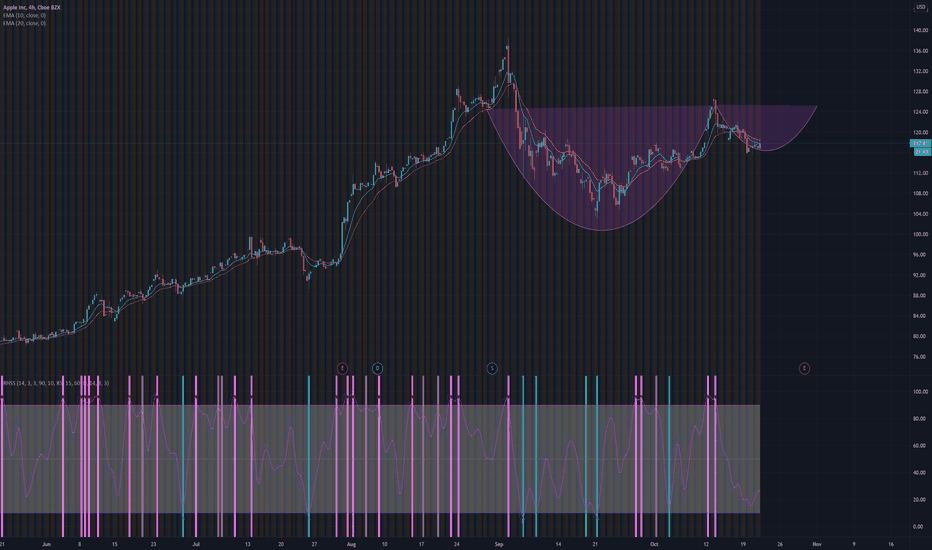Click the dividend 'D' marker above the timeline
Screen dimensions: 932x550
click(377, 369)
